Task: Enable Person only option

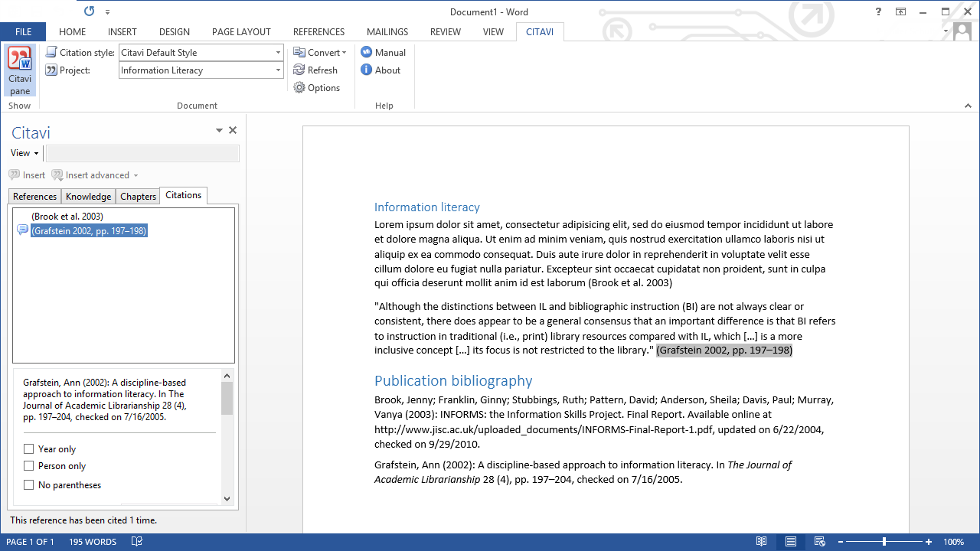Action: click(28, 466)
